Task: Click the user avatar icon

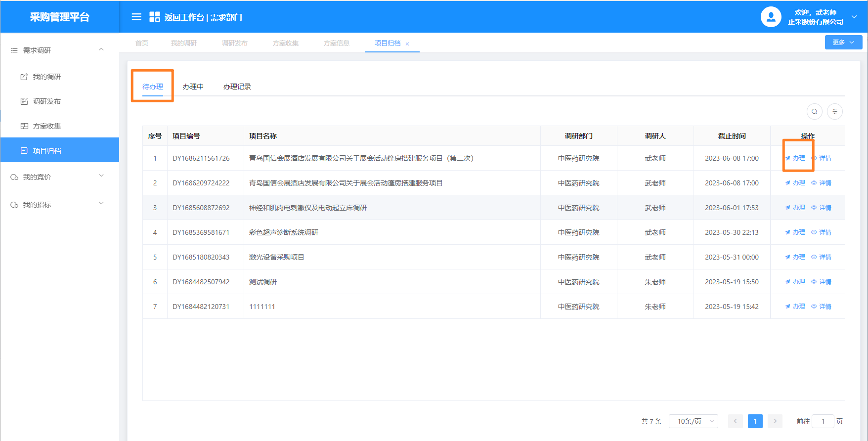Action: point(771,17)
